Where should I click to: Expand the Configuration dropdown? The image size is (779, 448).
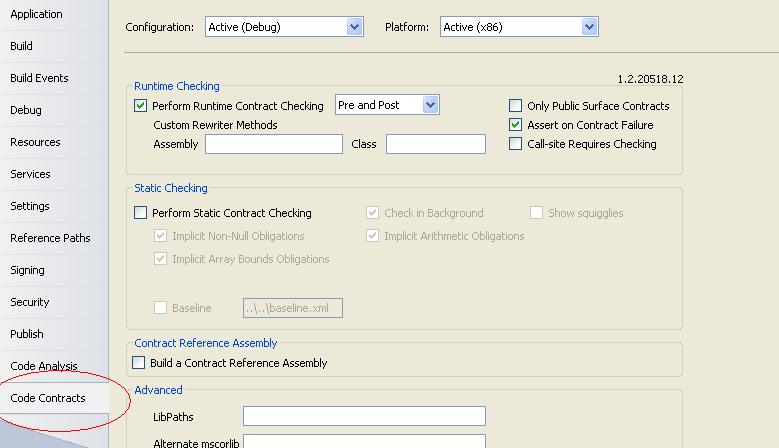point(354,27)
